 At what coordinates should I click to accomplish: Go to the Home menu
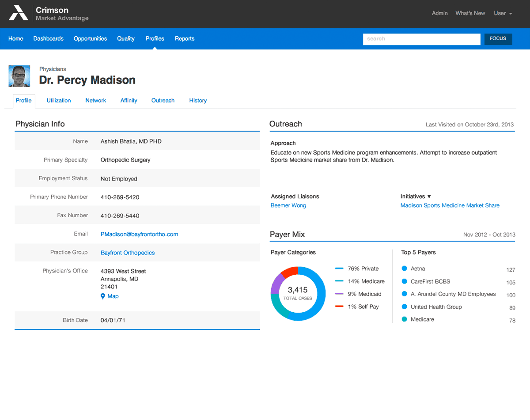click(x=16, y=38)
